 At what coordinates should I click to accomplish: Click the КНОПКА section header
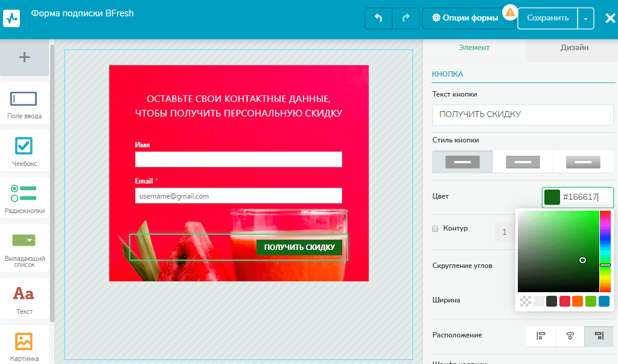(447, 74)
